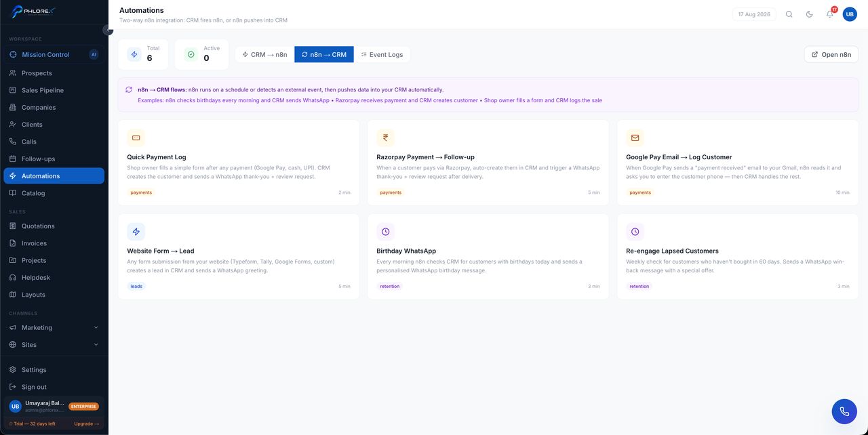Viewport: 868px width, 435px height.
Task: Click the Invoices document icon
Action: click(13, 243)
